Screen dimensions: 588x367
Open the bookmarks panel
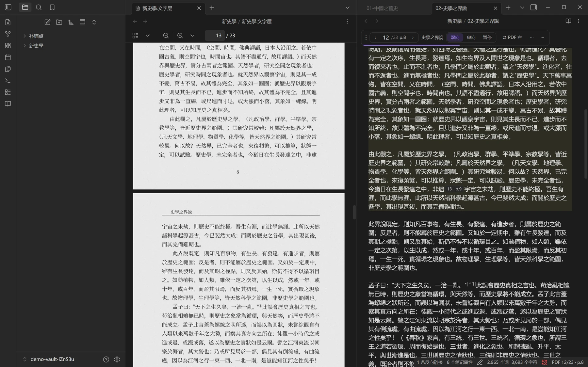[x=52, y=7]
